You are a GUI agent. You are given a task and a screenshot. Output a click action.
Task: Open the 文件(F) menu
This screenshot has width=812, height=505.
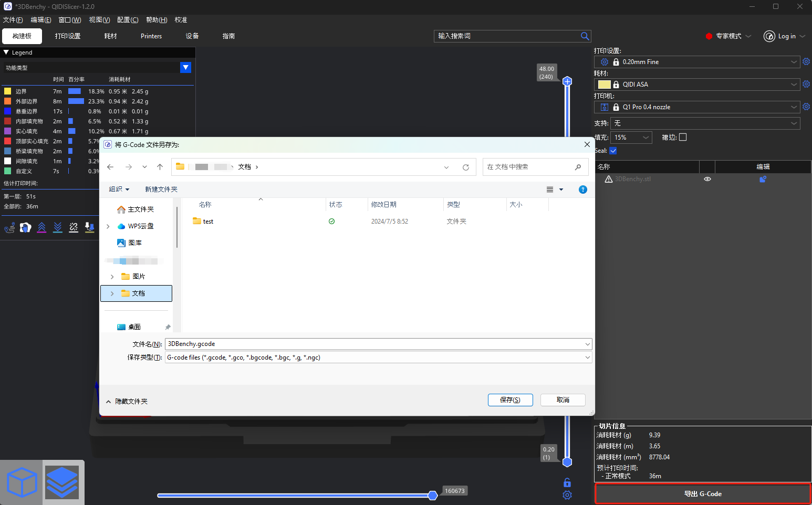point(13,20)
